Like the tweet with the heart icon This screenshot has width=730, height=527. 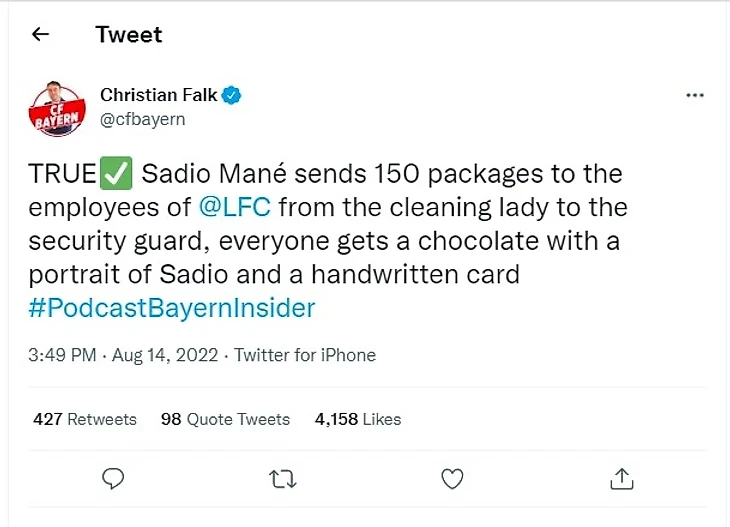pyautogui.click(x=452, y=479)
